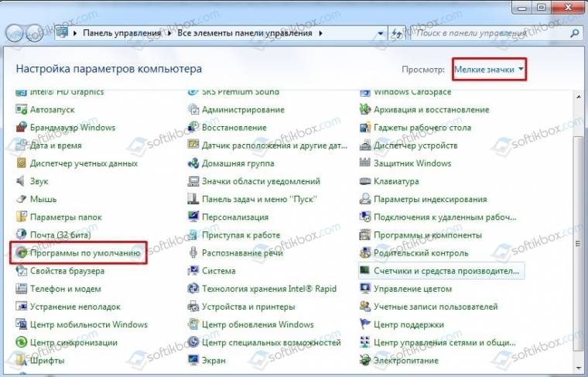Open the Шрифты fonts icon

(22, 361)
